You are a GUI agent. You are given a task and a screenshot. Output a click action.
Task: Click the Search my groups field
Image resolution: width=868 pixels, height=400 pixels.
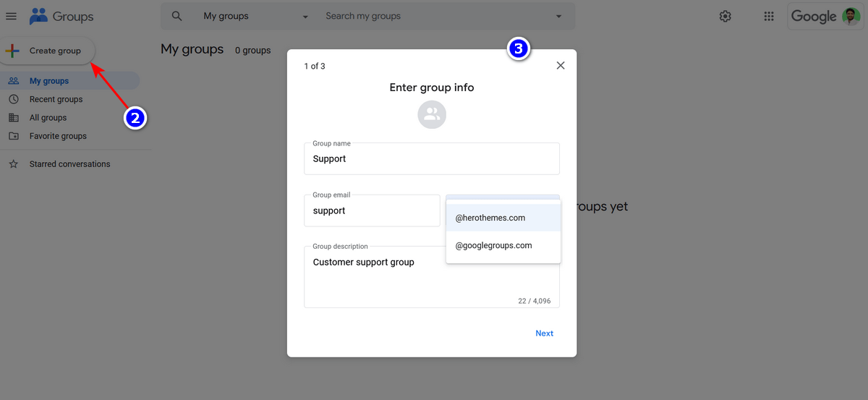coord(434,16)
